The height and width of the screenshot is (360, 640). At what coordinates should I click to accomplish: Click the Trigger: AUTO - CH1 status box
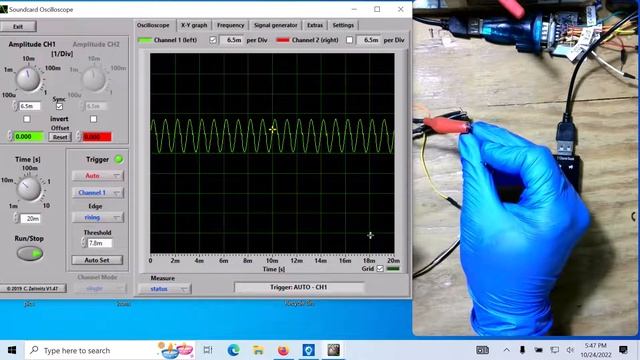pyautogui.click(x=299, y=287)
